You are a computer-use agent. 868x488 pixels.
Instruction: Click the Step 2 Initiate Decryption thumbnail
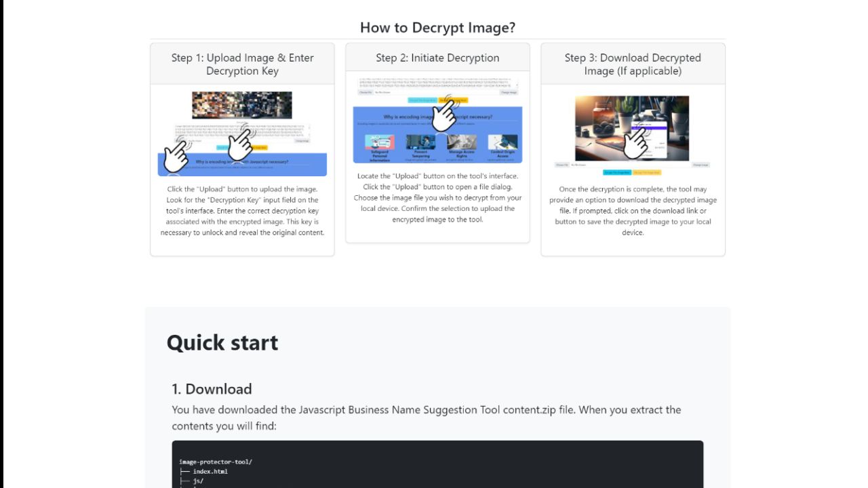(437, 119)
